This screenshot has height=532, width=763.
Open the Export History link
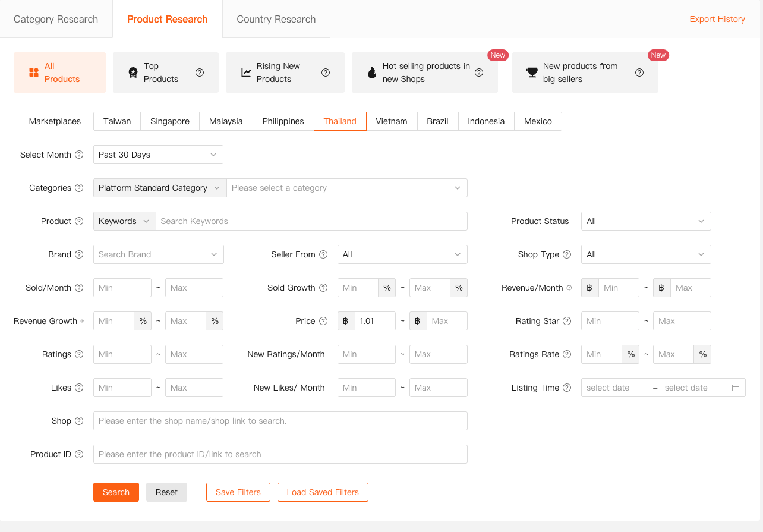[717, 19]
